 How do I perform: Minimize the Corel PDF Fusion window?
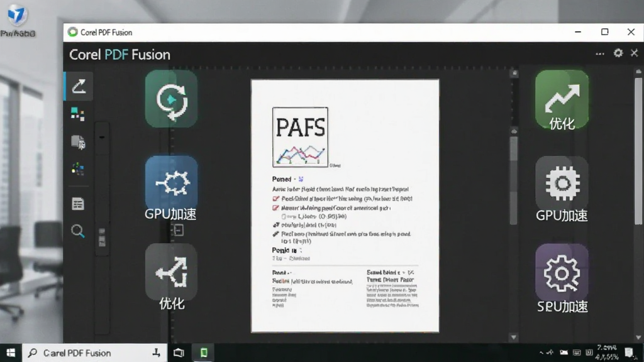tap(578, 32)
